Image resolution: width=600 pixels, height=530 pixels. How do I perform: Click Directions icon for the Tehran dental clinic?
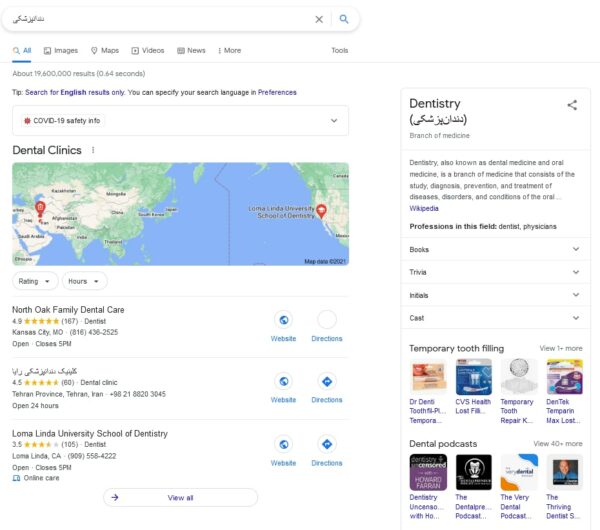coord(327,381)
